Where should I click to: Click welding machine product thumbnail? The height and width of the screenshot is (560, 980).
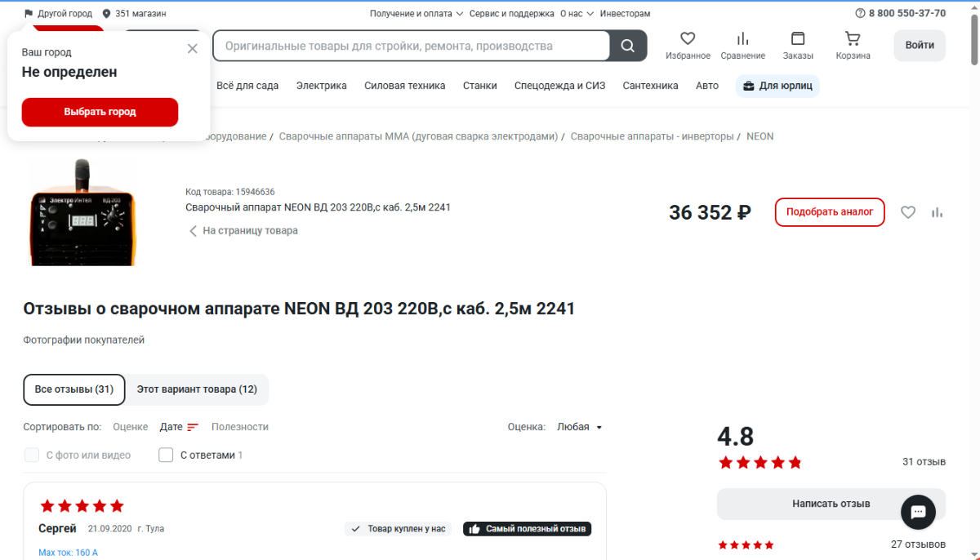pyautogui.click(x=82, y=211)
